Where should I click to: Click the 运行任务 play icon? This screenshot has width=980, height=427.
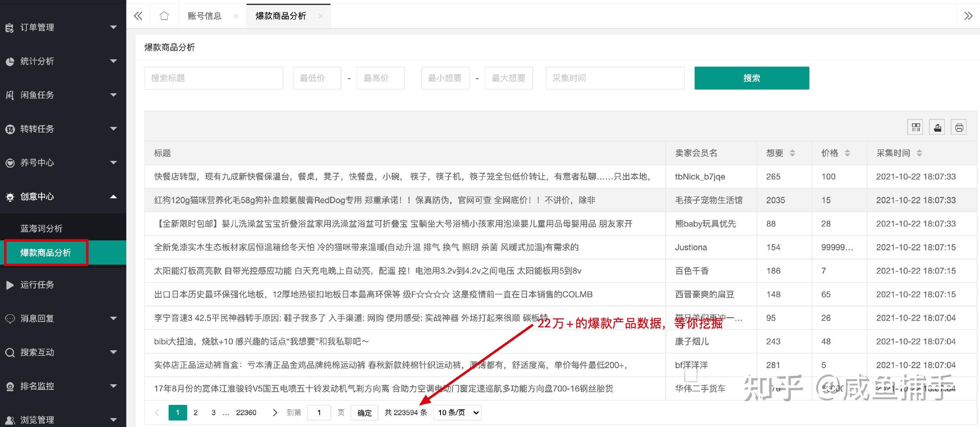10,285
